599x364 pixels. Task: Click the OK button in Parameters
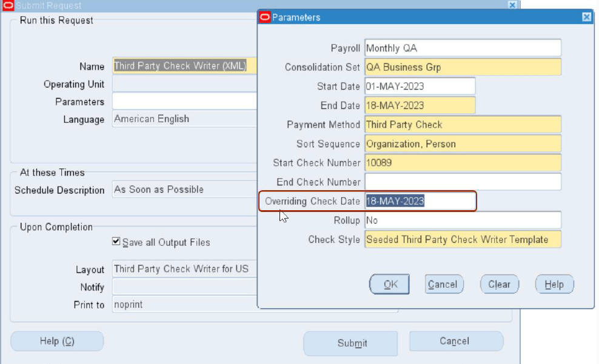pos(389,284)
